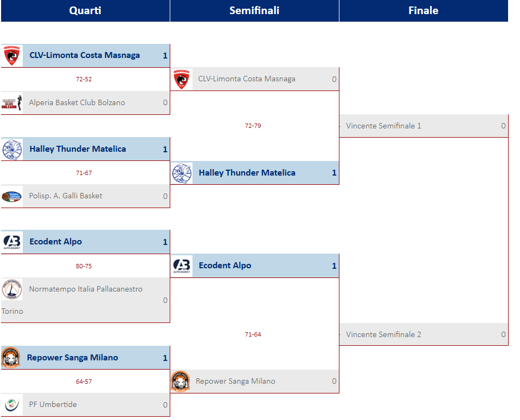Click PF Umbertide team logo

12,405
